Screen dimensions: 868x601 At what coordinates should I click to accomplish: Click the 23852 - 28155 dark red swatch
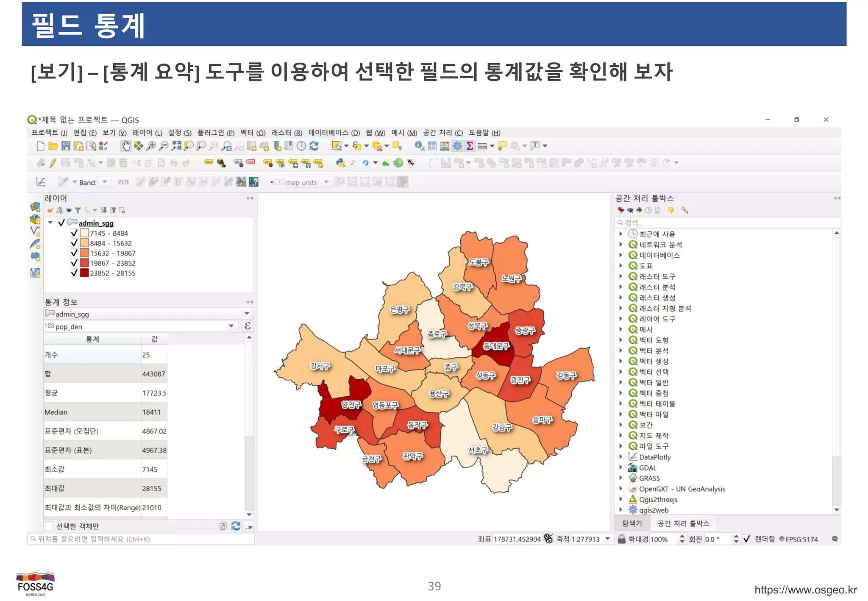(84, 273)
